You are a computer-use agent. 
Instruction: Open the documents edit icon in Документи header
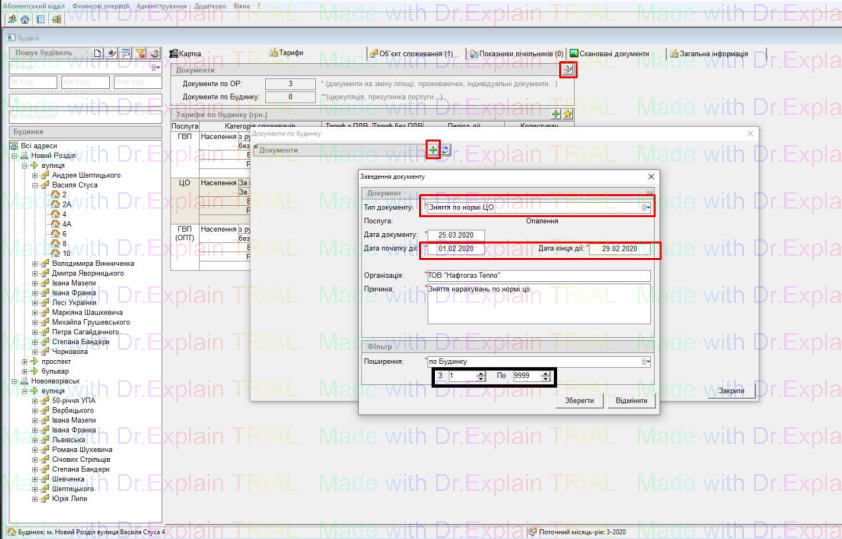point(568,70)
